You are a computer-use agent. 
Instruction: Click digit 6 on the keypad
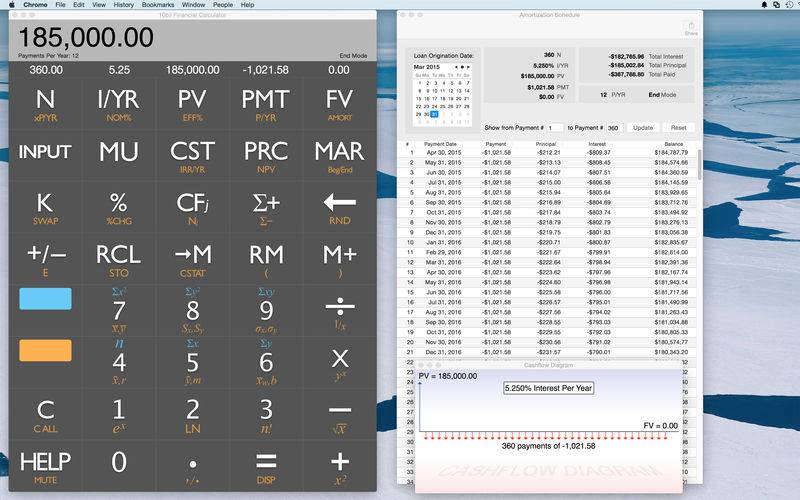coord(266,363)
